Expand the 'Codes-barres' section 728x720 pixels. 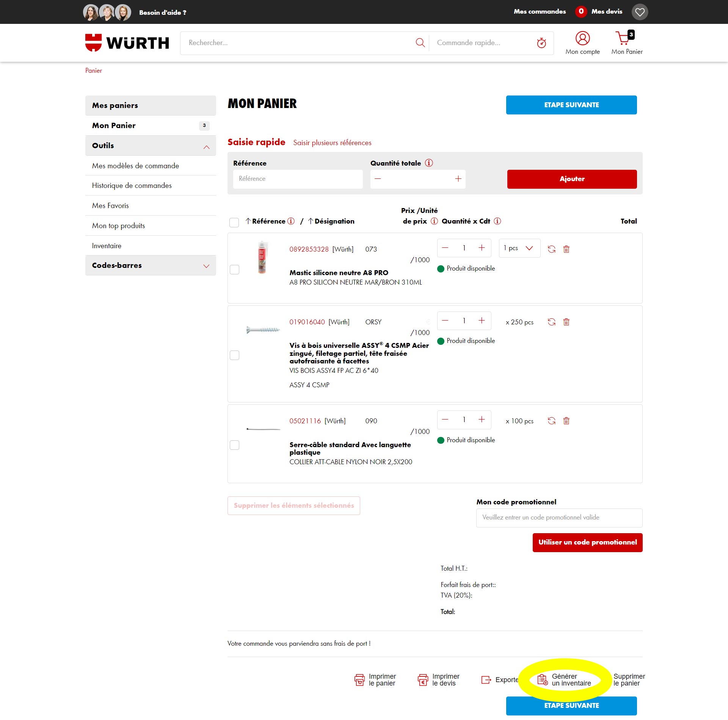point(150,265)
